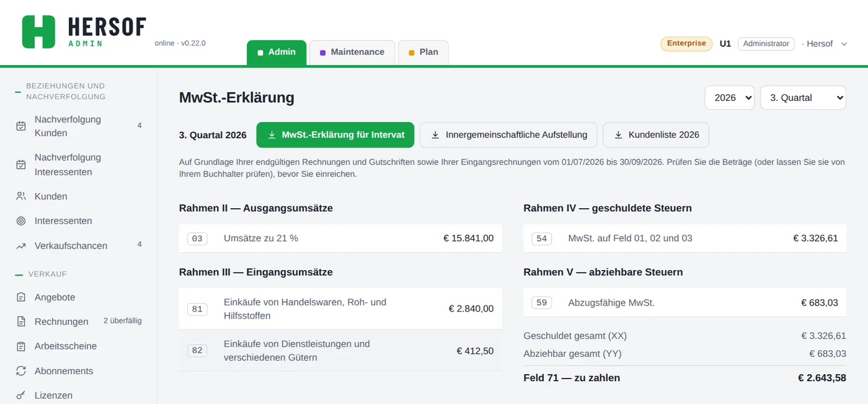Screen dimensions: 868x404
Task: Switch to the Maintenance tab
Action: pos(352,52)
